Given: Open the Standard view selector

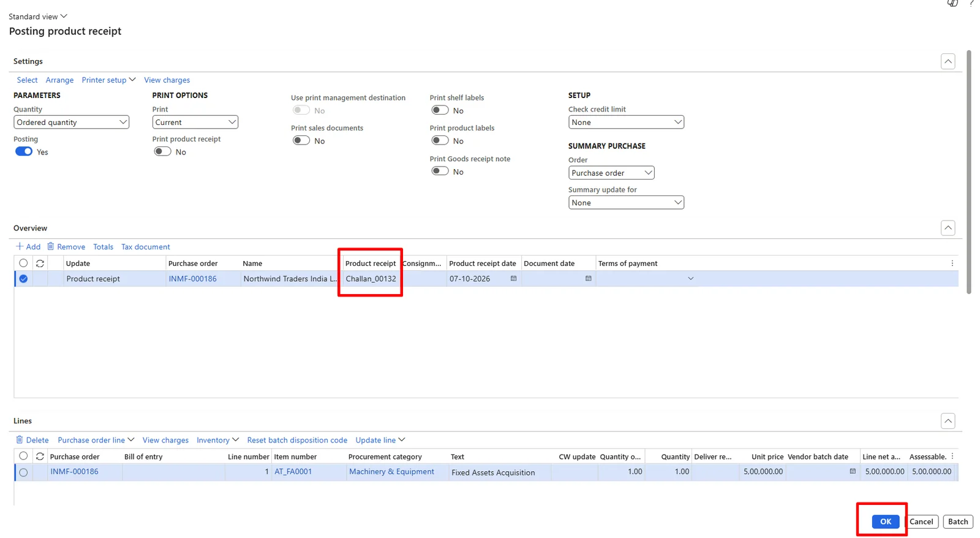Looking at the screenshot, I should tap(38, 17).
